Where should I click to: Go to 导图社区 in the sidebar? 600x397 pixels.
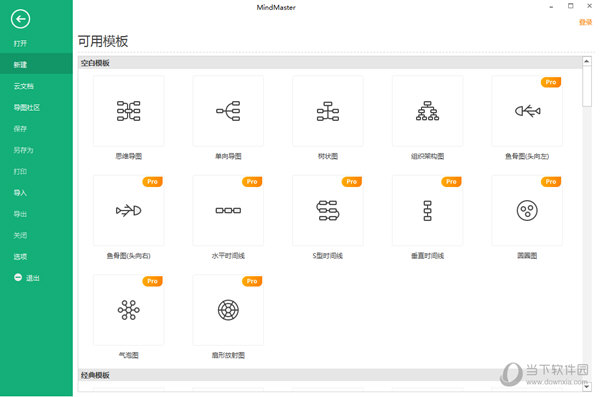(x=27, y=108)
